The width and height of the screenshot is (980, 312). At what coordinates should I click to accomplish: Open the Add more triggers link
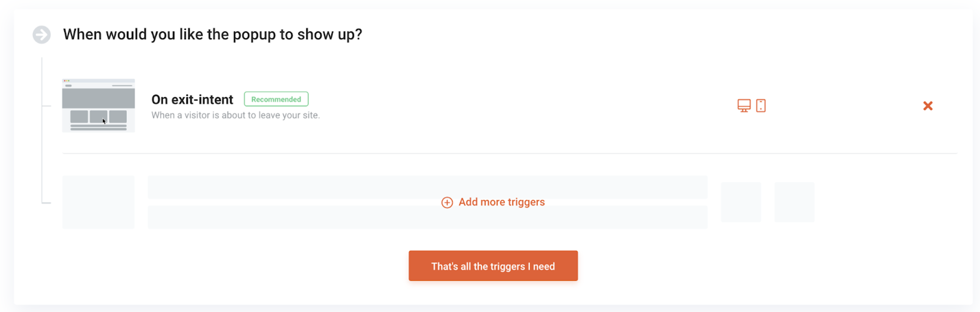coord(501,202)
